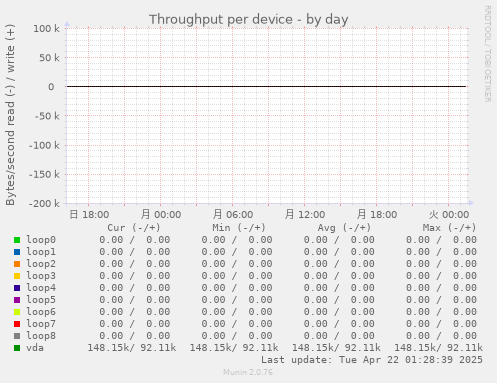Click the loop6 lime legend swatch
Viewport: 497px width, 383px height.
coord(17,312)
